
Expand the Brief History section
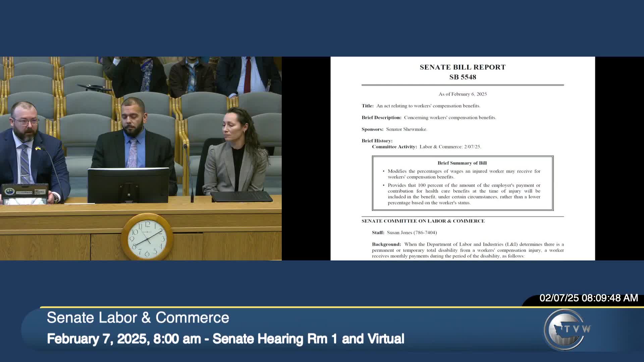tap(377, 140)
